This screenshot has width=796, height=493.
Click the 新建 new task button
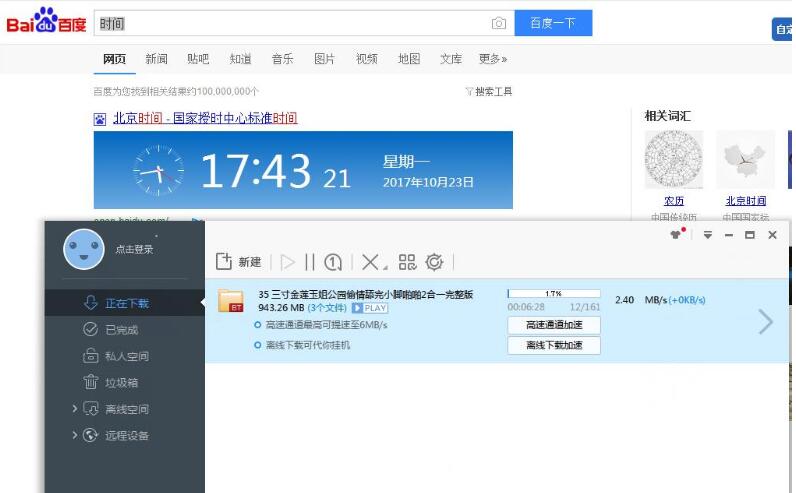click(x=239, y=262)
